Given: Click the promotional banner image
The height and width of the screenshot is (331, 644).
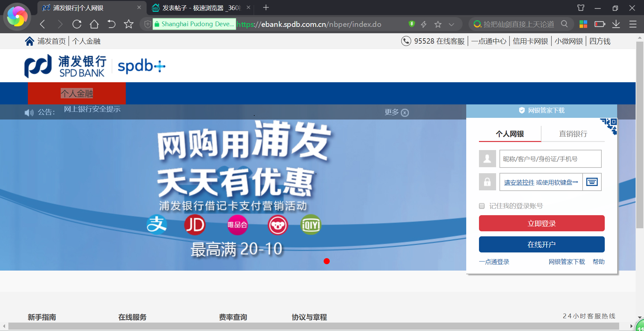Looking at the screenshot, I should coord(233,195).
